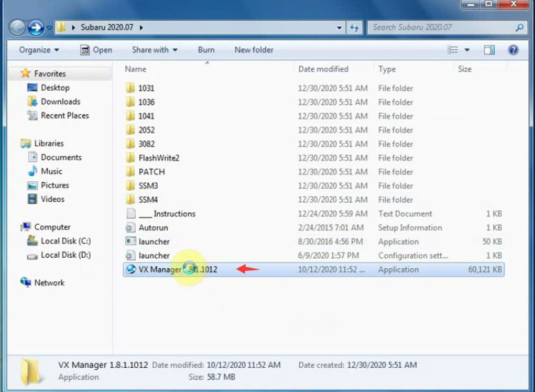This screenshot has height=392, width=535.
Task: Click the 1041 folder icon
Action: 130,116
